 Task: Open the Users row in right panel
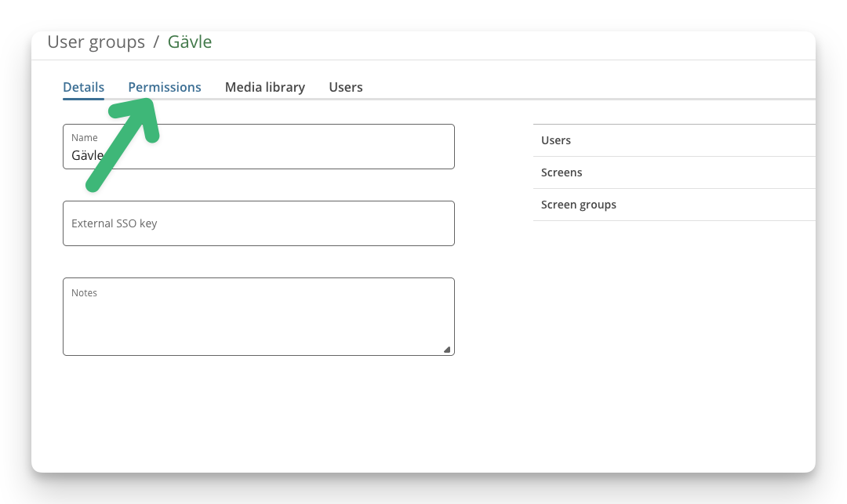click(x=674, y=140)
